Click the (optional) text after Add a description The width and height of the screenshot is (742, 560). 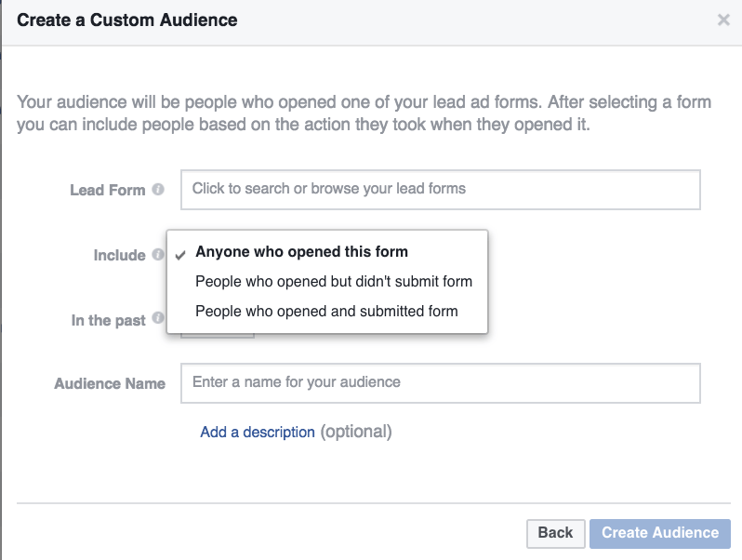coord(356,432)
